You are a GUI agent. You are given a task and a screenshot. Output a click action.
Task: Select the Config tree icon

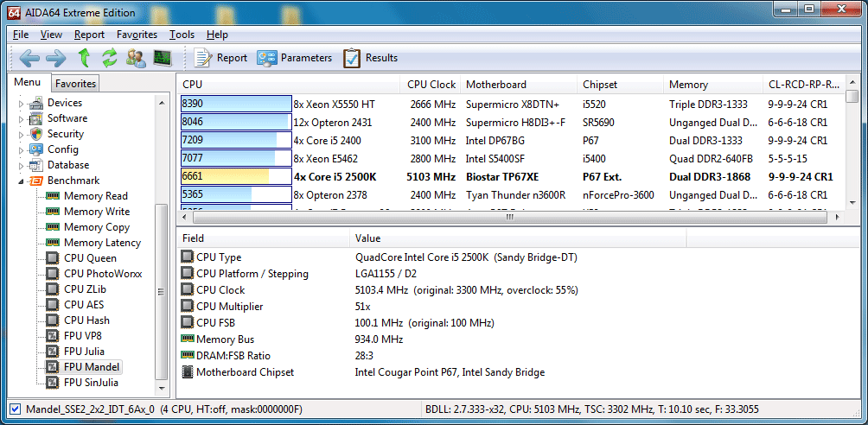tap(36, 149)
